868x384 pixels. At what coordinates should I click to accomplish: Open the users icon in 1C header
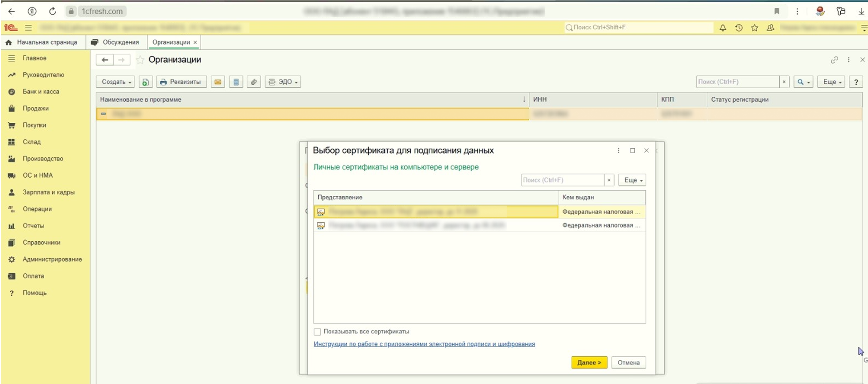tap(770, 28)
